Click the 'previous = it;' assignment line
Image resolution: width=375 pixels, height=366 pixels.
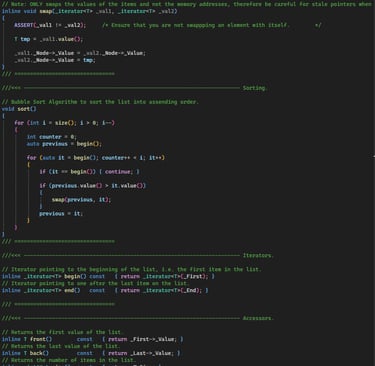point(61,214)
